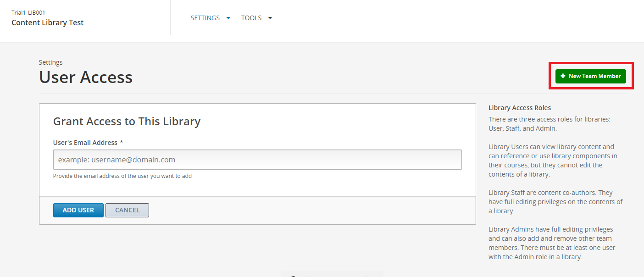
Task: Open the TOOLS dropdown menu
Action: pyautogui.click(x=251, y=18)
